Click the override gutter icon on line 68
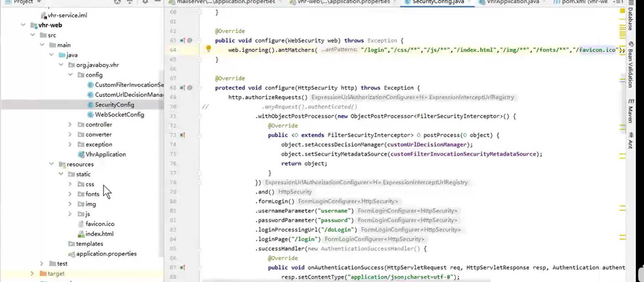Viewport: 644px width, 282px height. (x=182, y=88)
